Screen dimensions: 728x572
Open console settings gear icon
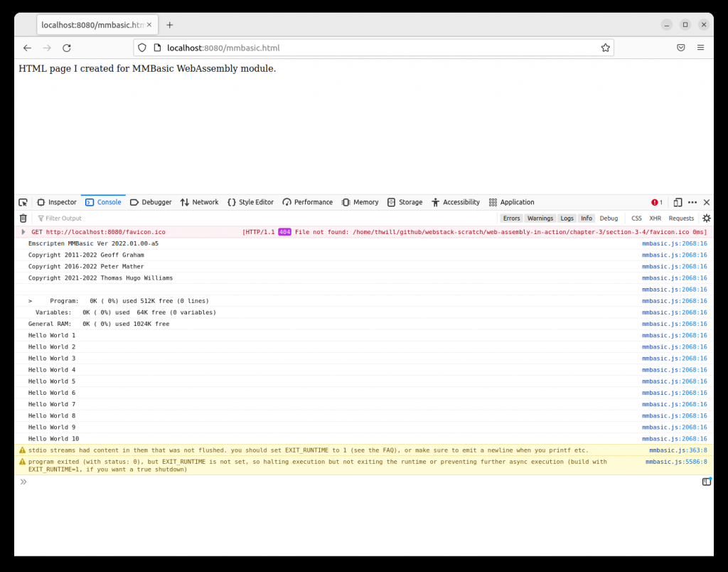[706, 218]
